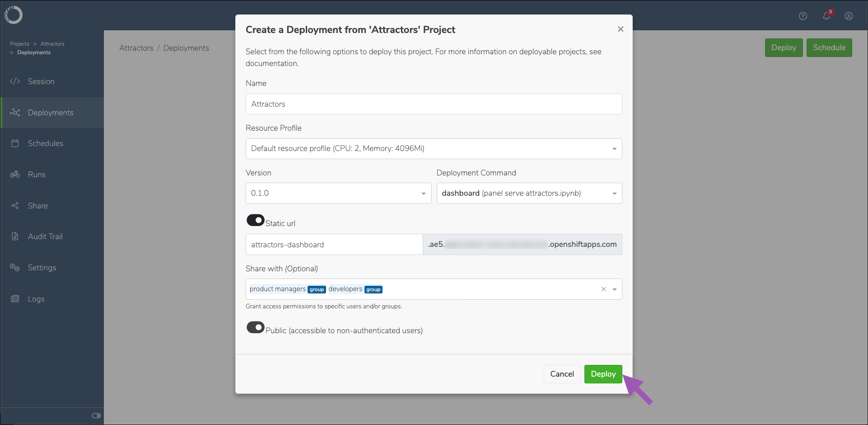Toggle the Public access switch
The width and height of the screenshot is (868, 425).
pos(255,327)
